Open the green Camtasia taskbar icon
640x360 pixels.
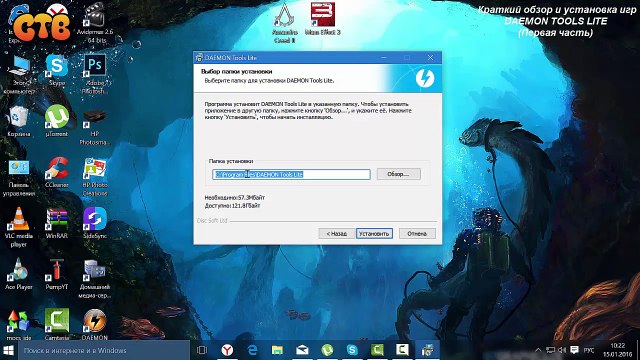click(x=377, y=350)
